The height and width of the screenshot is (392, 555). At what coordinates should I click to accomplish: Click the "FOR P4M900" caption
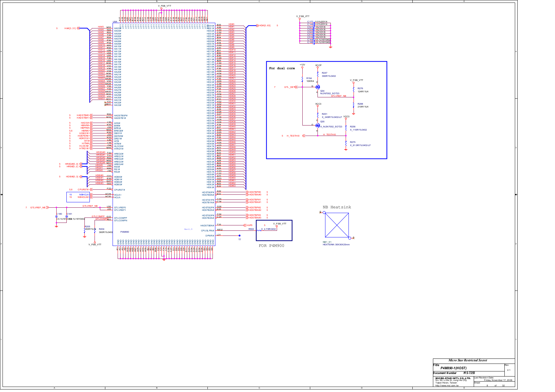[271, 246]
